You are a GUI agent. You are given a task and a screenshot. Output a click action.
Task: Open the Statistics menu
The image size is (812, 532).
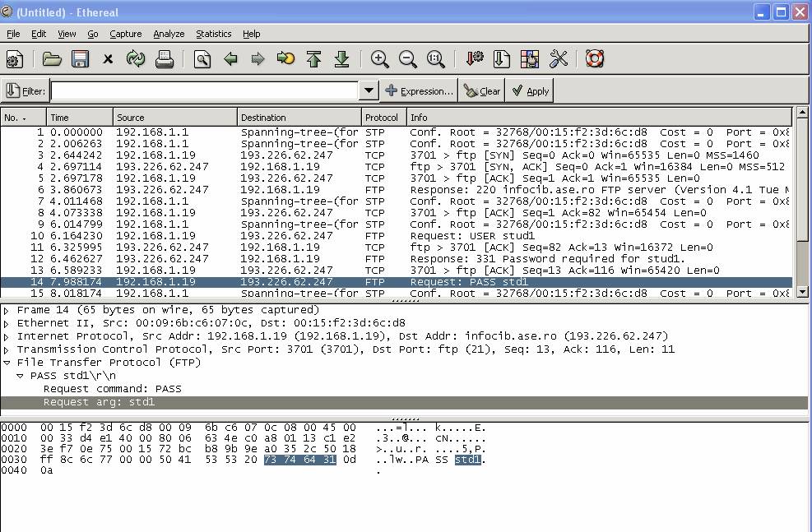coord(213,34)
